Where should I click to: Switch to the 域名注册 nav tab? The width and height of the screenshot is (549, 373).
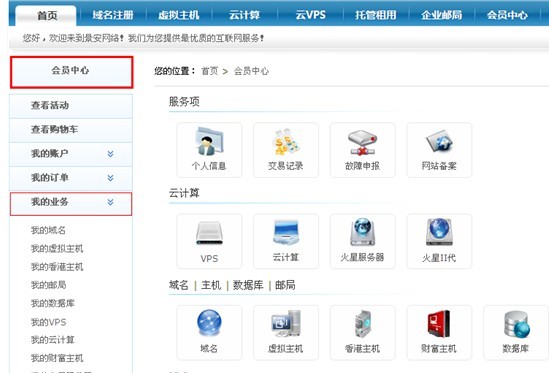(113, 15)
